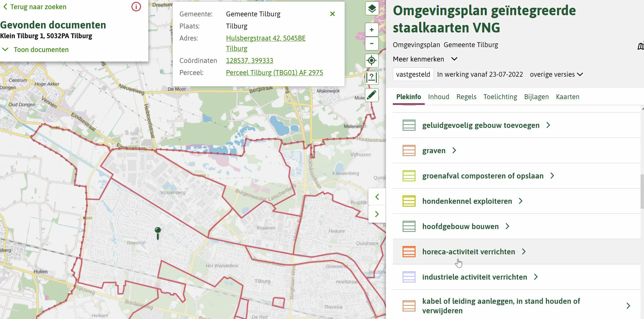644x319 pixels.
Task: Expand Toon documenten
Action: (36, 49)
